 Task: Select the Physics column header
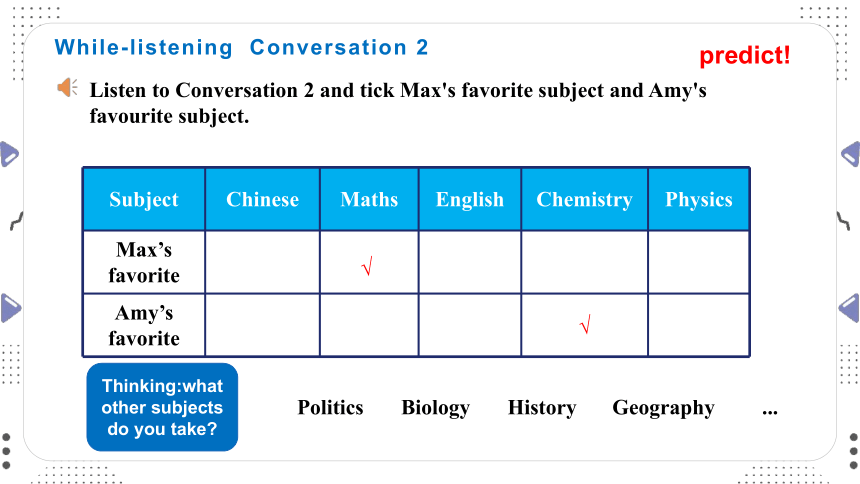699,199
